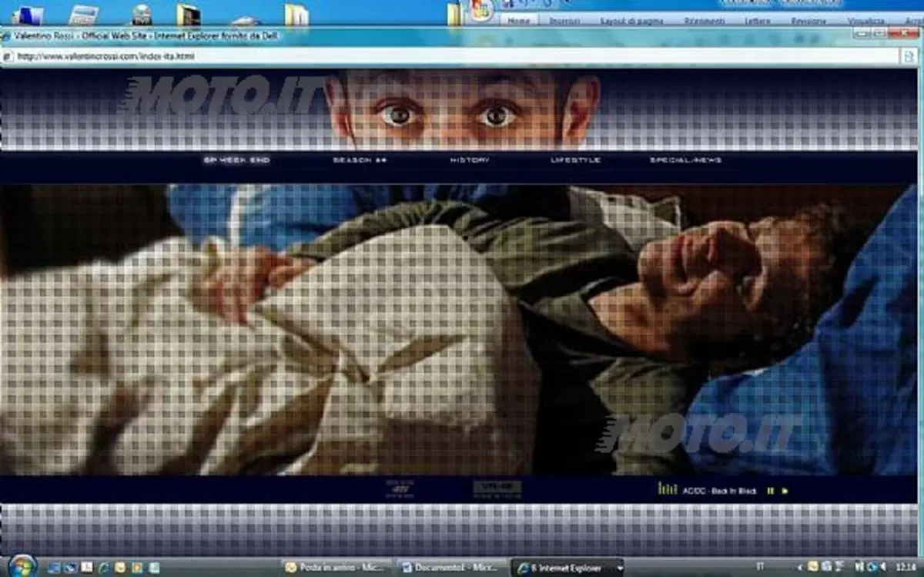Open the Windows Start orb
The image size is (924, 577).
22,566
